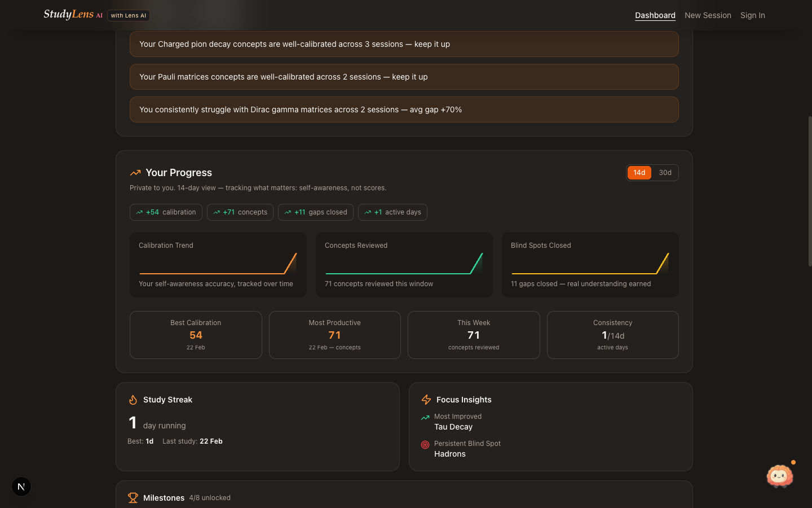
Task: Click the page vertical scrollbar
Action: [x=810, y=192]
